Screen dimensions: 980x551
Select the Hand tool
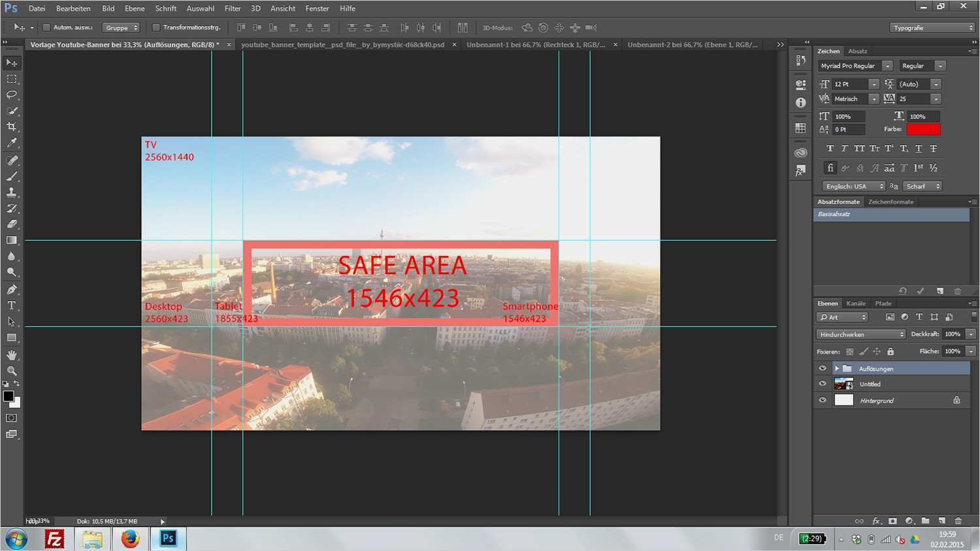click(12, 354)
